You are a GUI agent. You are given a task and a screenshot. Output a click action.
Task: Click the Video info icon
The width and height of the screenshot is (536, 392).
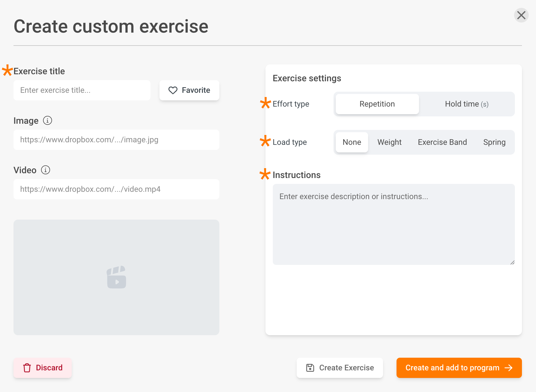pyautogui.click(x=46, y=170)
